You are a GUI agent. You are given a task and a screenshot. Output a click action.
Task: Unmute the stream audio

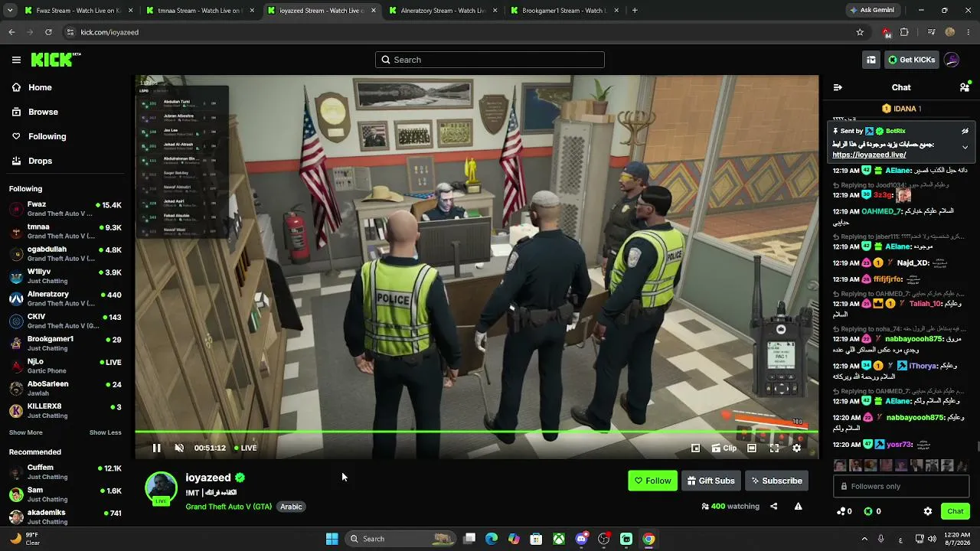179,448
